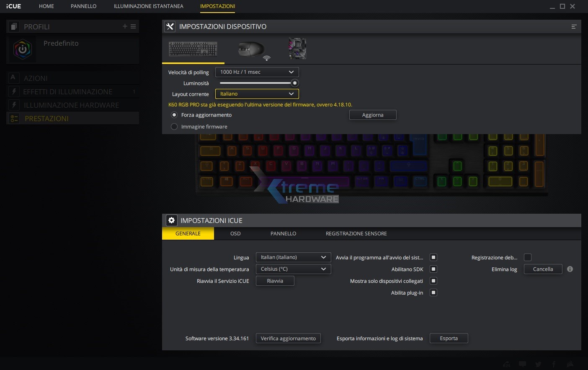The height and width of the screenshot is (370, 588).
Task: Open the Lingua dropdown
Action: click(x=293, y=257)
